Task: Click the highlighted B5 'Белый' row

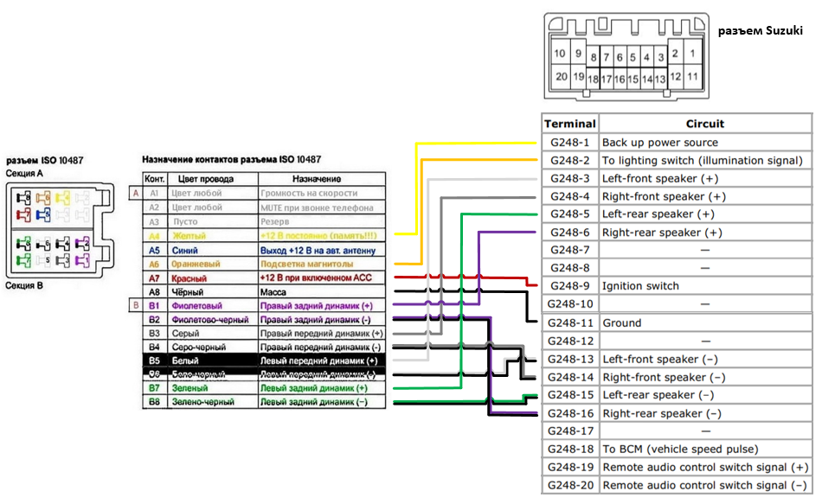Action: coord(263,360)
